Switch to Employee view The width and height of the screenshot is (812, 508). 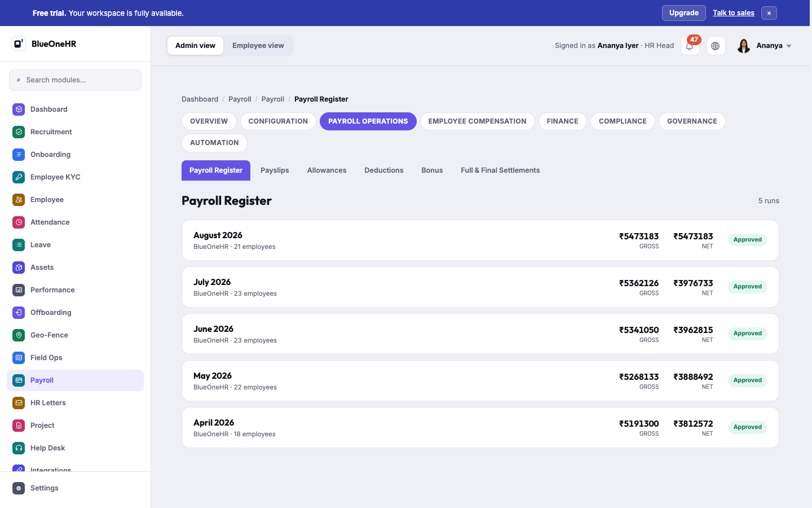(258, 46)
